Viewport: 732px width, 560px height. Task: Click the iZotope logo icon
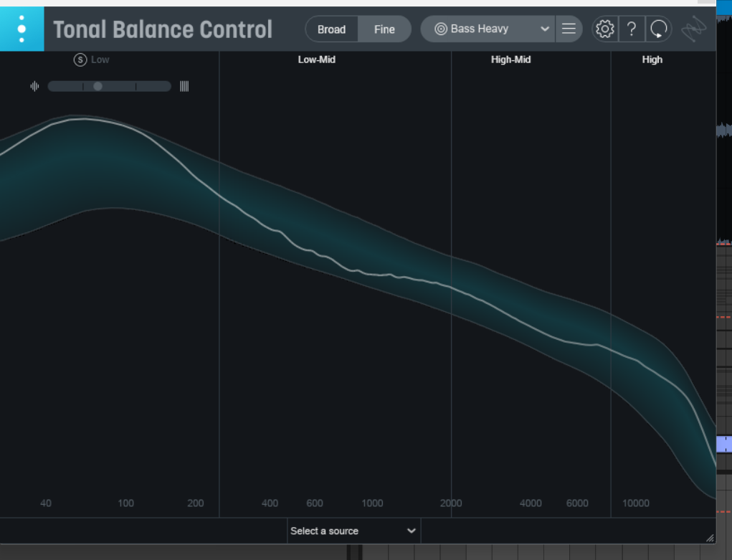[694, 29]
